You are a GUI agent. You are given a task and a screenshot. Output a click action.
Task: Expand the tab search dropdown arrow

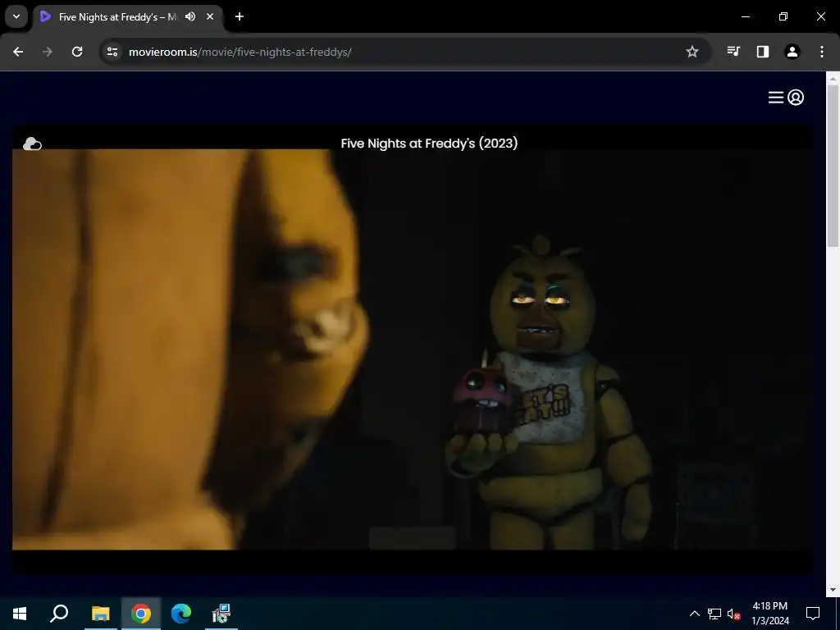point(16,16)
